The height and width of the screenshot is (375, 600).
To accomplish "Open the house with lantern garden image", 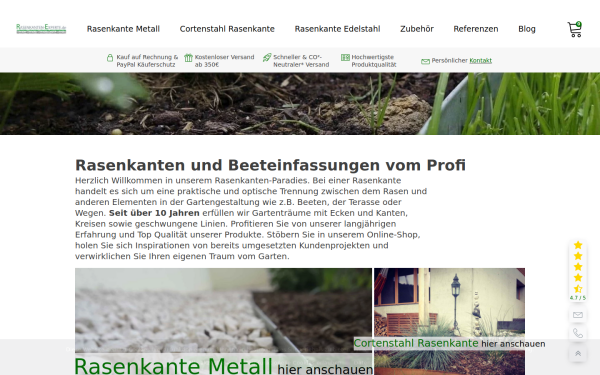I will (x=450, y=302).
